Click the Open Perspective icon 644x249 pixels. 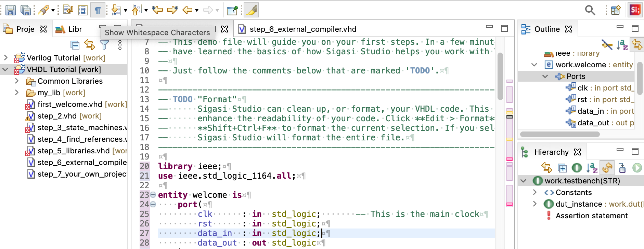click(616, 10)
